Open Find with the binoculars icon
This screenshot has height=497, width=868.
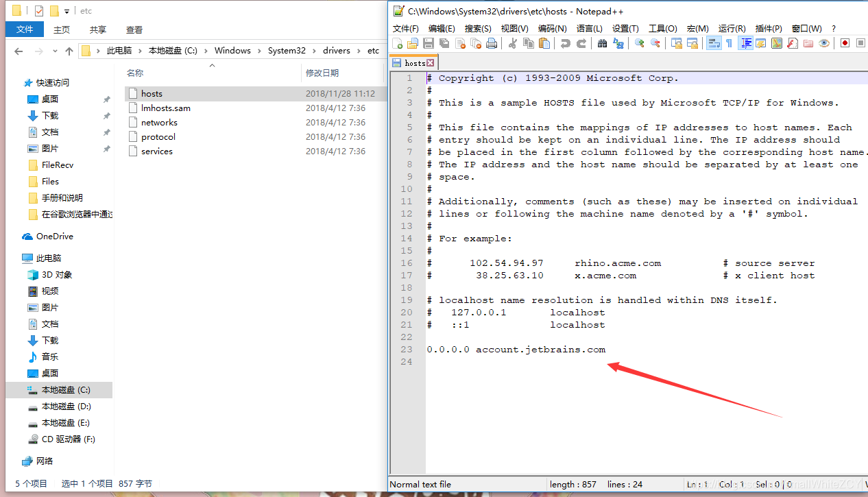click(602, 43)
